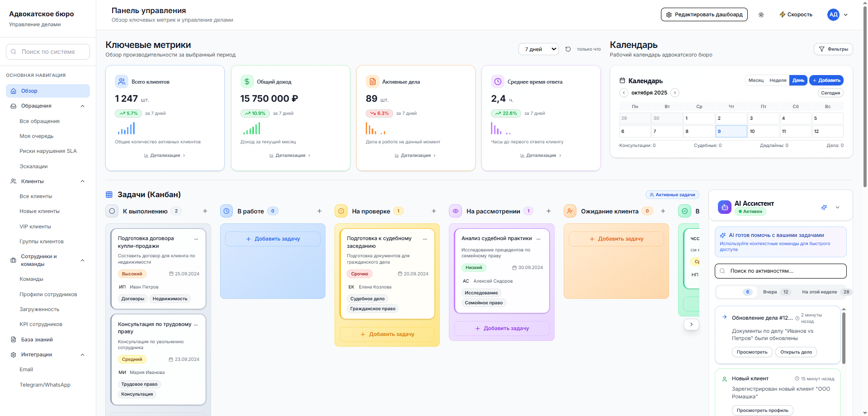Click 'Открыть дело' in the activity card

[796, 352]
